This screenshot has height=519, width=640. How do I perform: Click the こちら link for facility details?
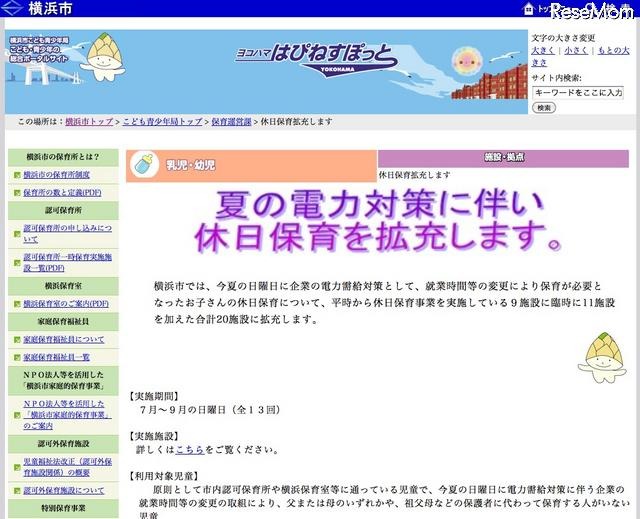point(190,450)
